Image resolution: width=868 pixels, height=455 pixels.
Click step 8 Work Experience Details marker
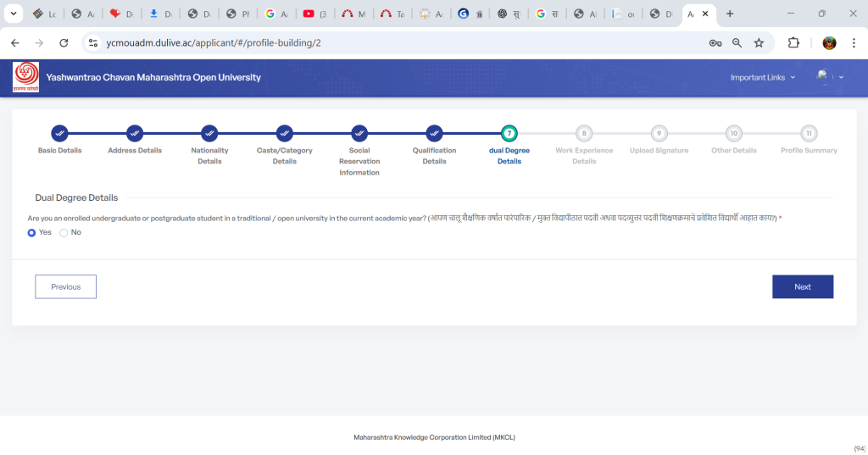pyautogui.click(x=583, y=133)
